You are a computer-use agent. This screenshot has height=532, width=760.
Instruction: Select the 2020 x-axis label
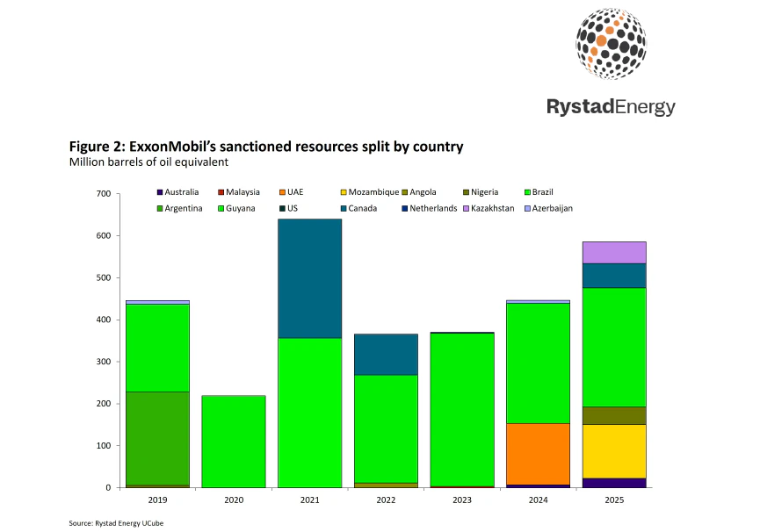coord(234,500)
